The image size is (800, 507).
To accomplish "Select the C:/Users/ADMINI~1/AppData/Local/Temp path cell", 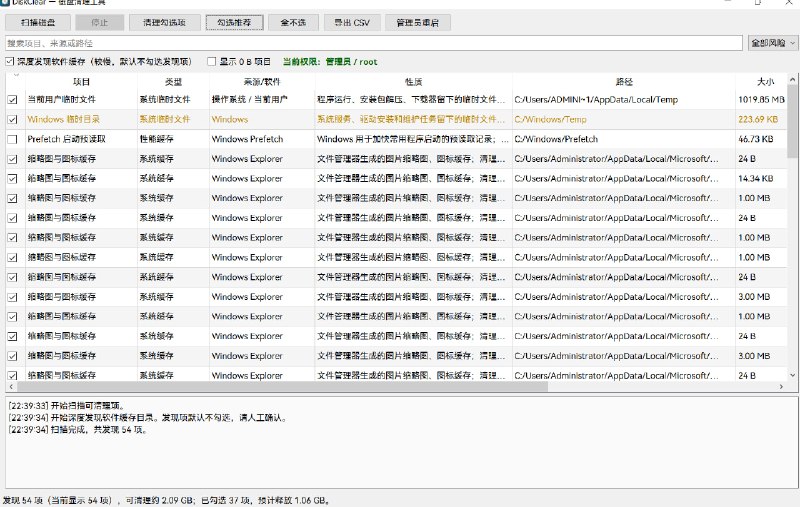I will (623, 99).
